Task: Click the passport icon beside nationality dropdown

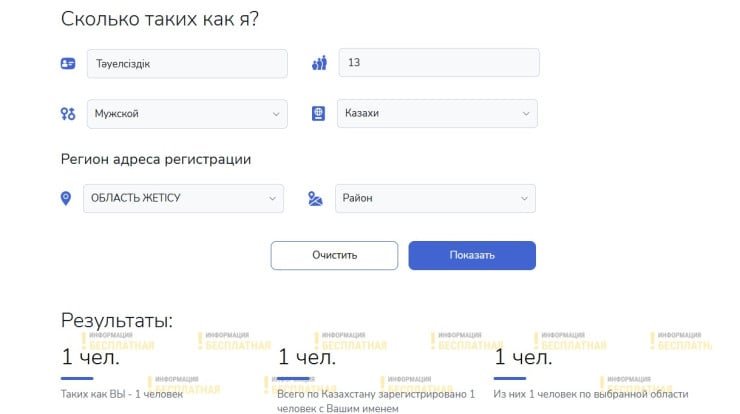Action: [x=319, y=114]
